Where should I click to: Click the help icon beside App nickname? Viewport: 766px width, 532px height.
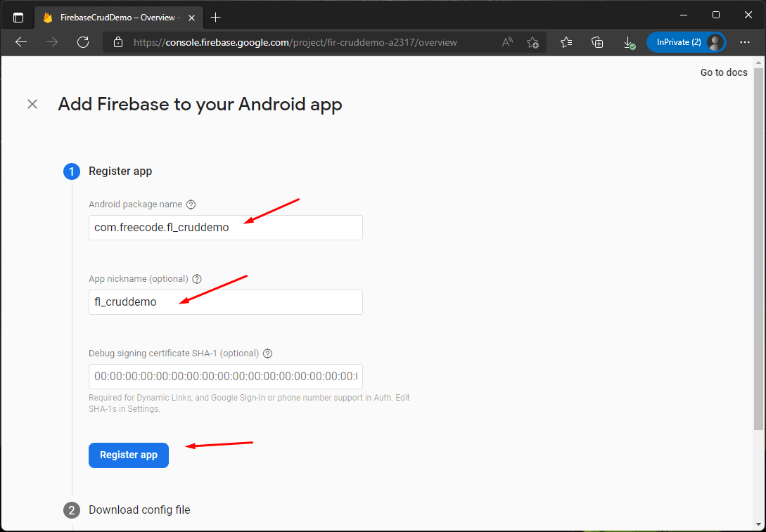tap(196, 278)
